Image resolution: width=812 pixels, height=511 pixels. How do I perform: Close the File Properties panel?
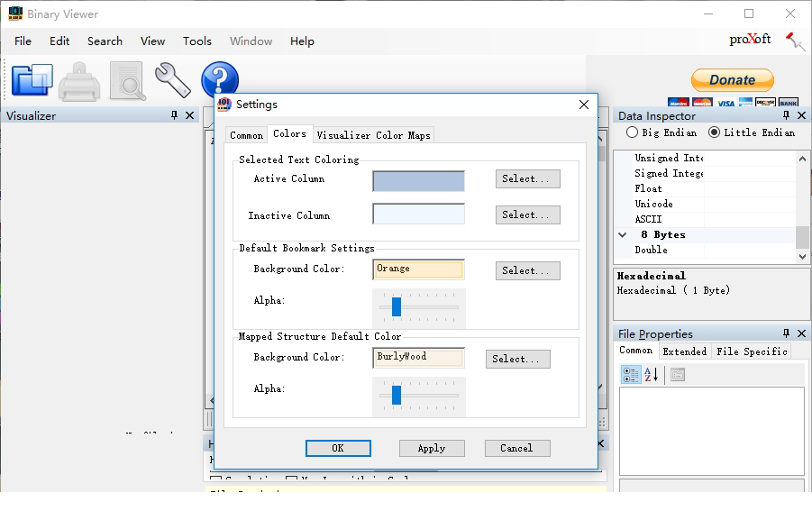(x=802, y=333)
